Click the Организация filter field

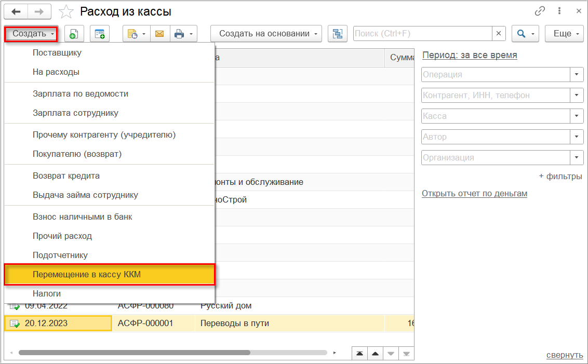pyautogui.click(x=496, y=158)
